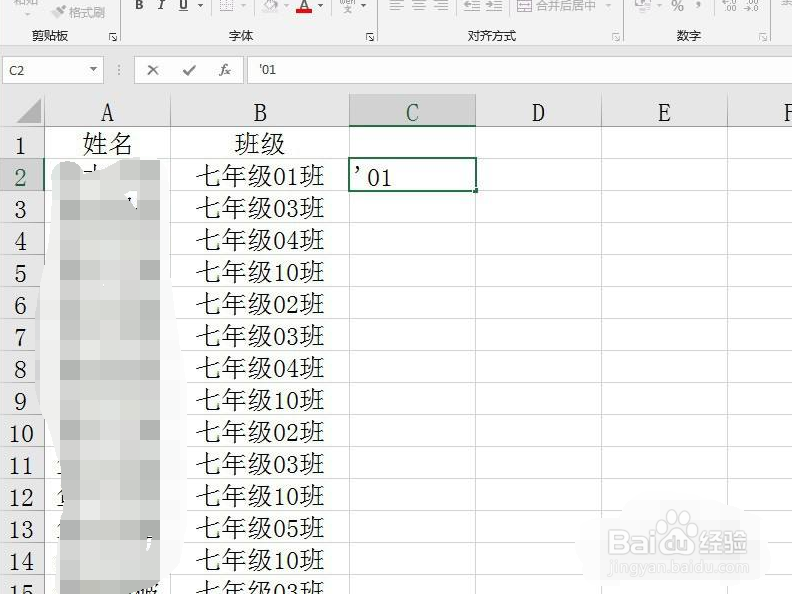The width and height of the screenshot is (792, 594).
Task: Select the 姓名 header cell
Action: (x=108, y=143)
